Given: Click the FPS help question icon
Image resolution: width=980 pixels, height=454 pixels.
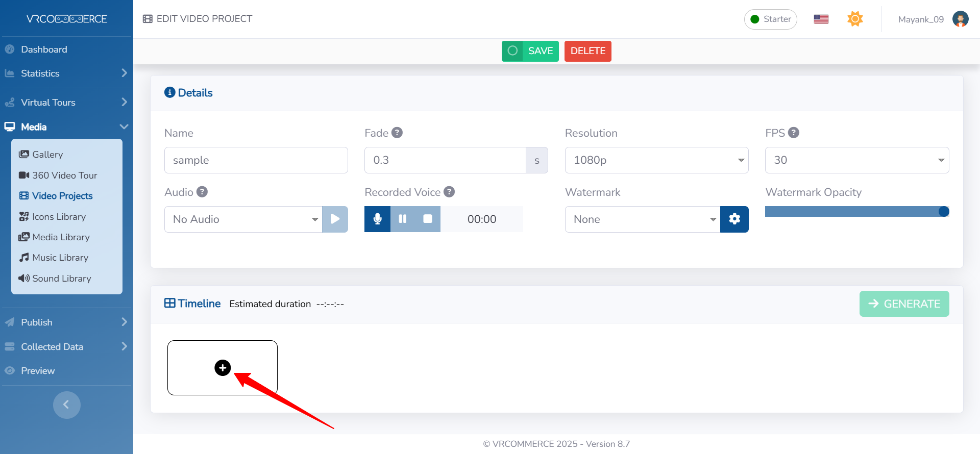Looking at the screenshot, I should tap(793, 133).
